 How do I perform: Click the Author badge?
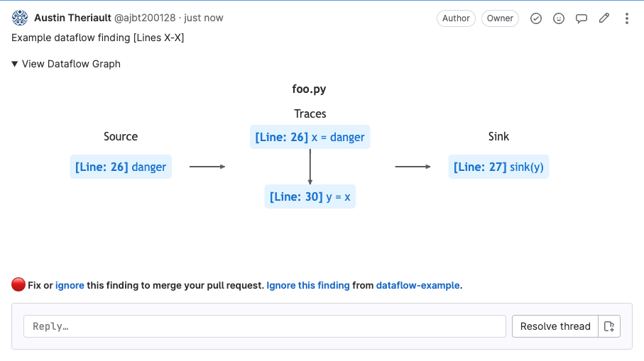[x=456, y=18]
